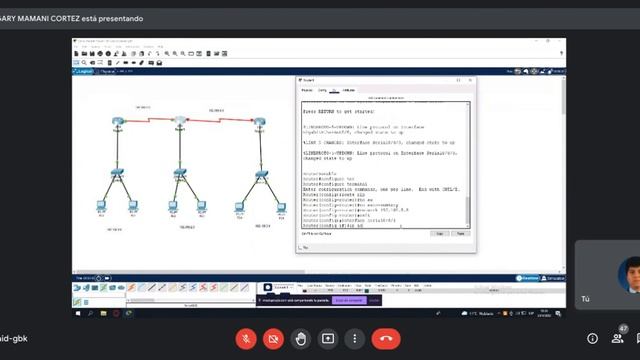This screenshot has height=360, width=640.
Task: Open File Explorer from the taskbar
Action: pos(103,313)
